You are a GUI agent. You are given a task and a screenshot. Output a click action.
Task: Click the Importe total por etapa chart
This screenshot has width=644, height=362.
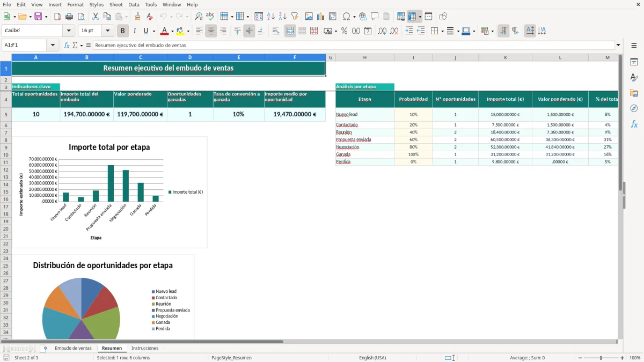tap(109, 193)
